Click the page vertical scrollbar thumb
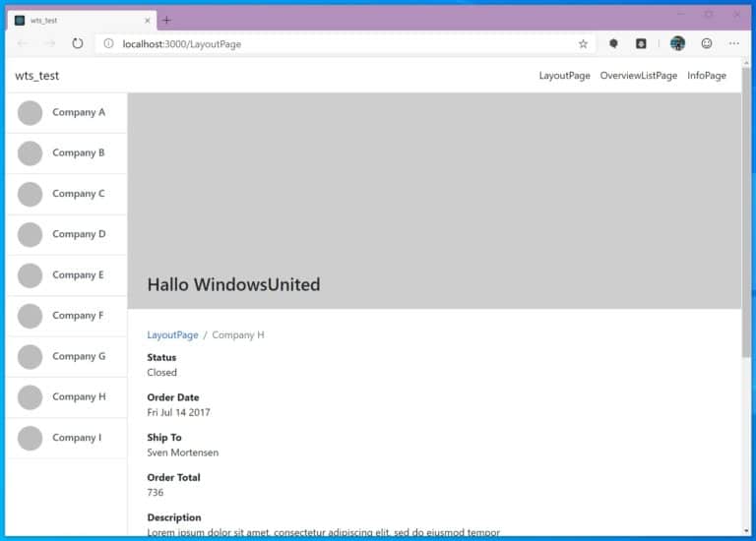This screenshot has width=756, height=541. click(746, 211)
